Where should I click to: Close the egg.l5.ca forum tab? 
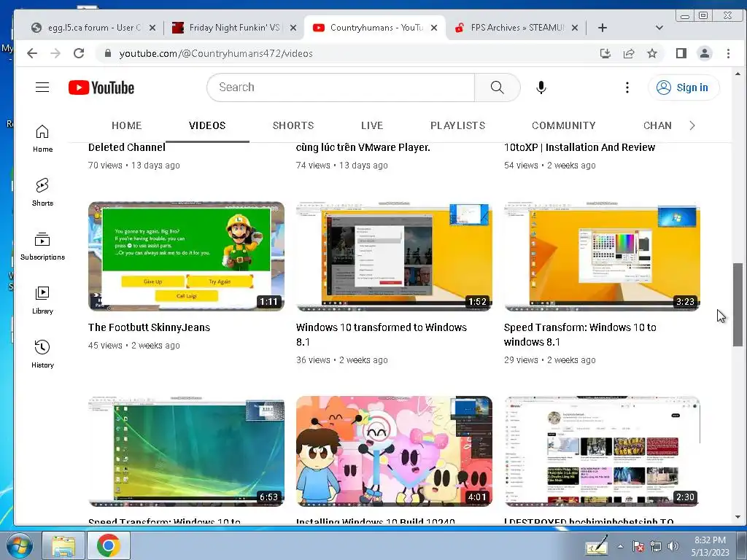coord(152,28)
